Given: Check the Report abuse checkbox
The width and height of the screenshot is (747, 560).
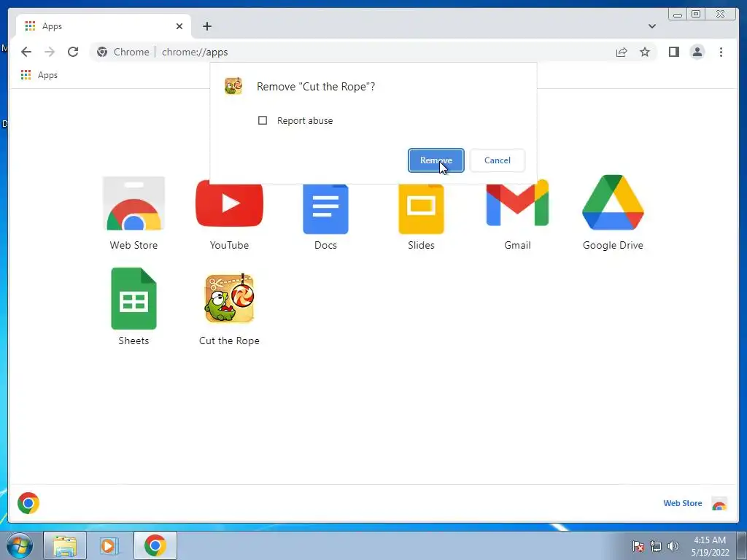Looking at the screenshot, I should tap(263, 120).
